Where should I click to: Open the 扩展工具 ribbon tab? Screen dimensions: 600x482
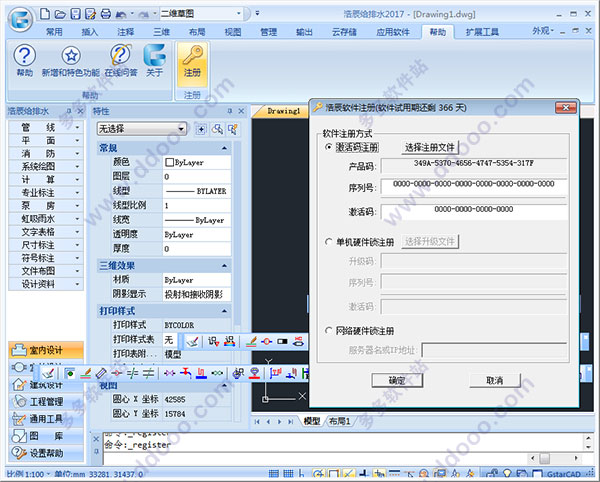[482, 32]
